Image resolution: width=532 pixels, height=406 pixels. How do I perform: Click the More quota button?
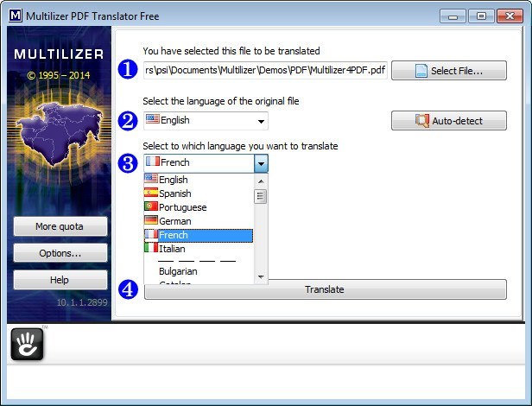pyautogui.click(x=60, y=226)
